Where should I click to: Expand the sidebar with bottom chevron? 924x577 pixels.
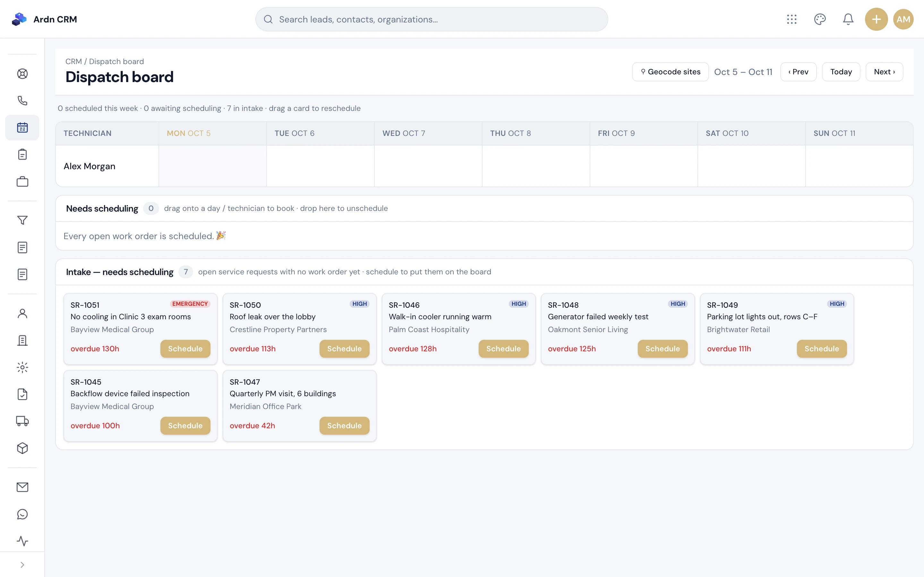click(x=22, y=565)
